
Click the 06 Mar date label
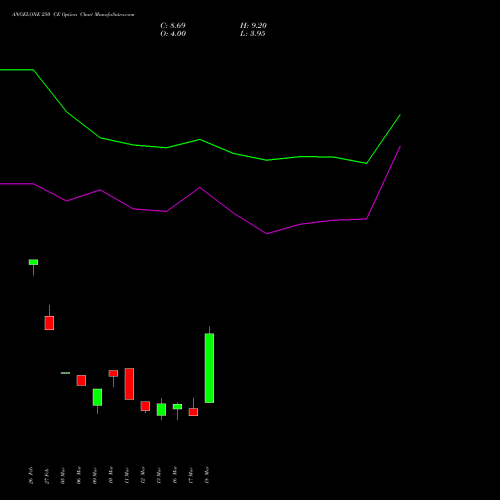79,475
